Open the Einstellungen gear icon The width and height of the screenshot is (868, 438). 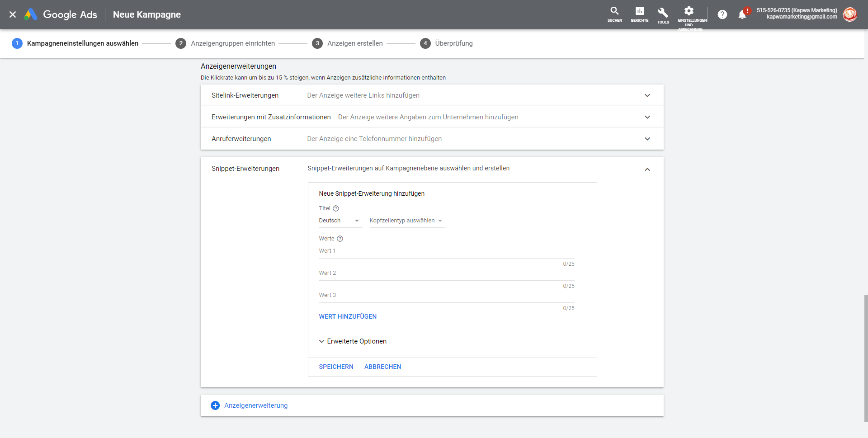click(x=689, y=11)
